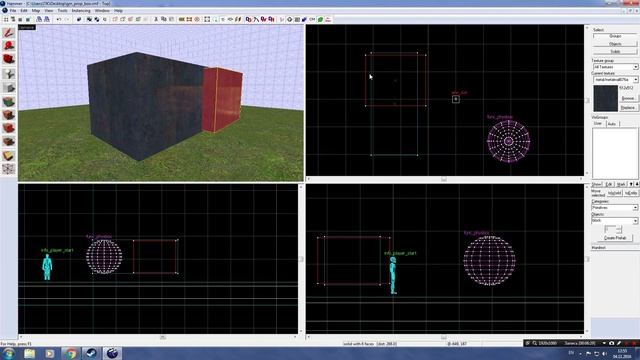Click the Undo toolbar icon
640x360 pixels.
click(x=59, y=19)
